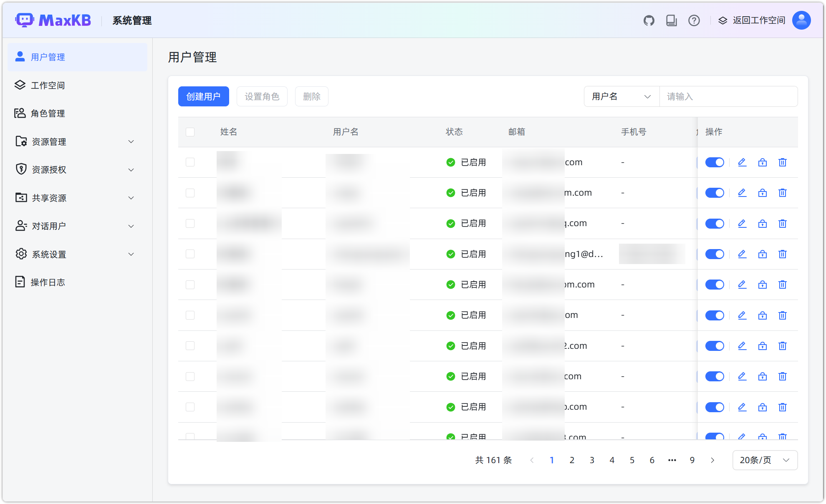Click the 创建用户 button
Image resolution: width=826 pixels, height=504 pixels.
tap(203, 96)
